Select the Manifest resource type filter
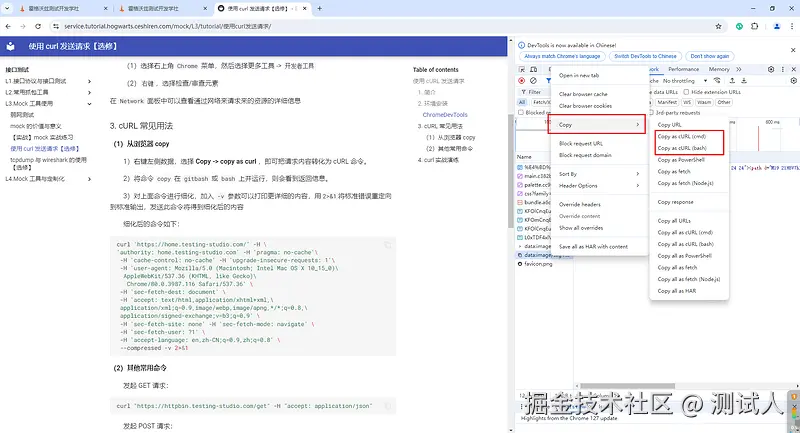 667,102
